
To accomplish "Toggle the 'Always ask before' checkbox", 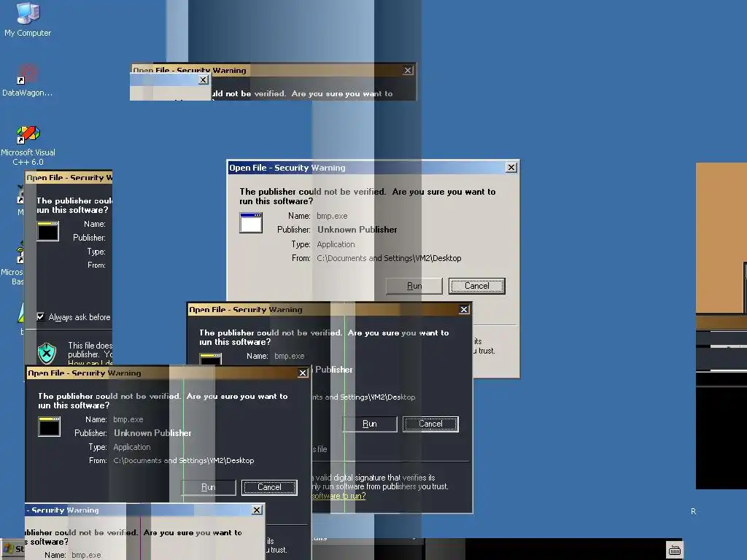I will tap(41, 316).
